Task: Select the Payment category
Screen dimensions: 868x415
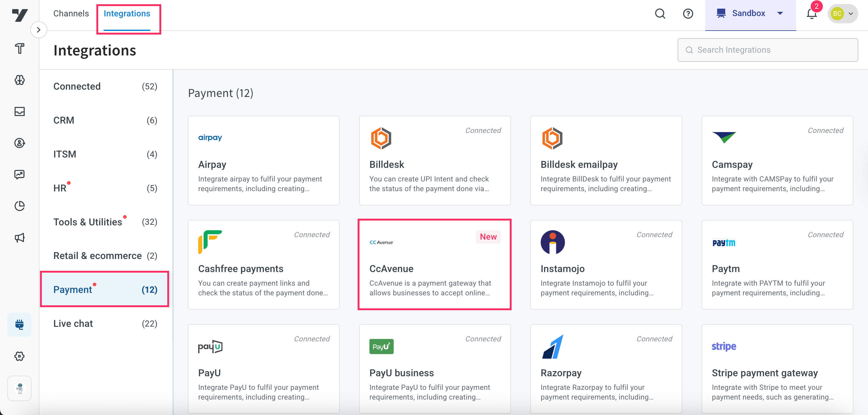Action: point(105,290)
